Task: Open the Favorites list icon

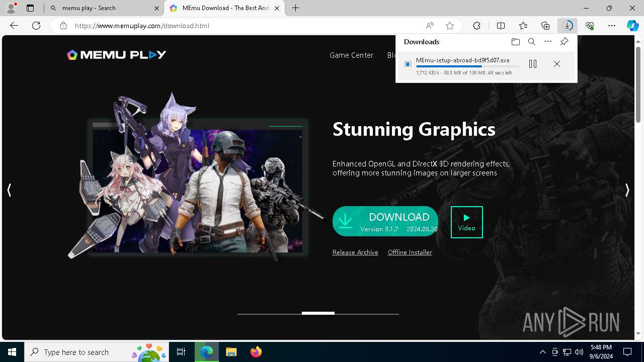Action: click(x=523, y=26)
